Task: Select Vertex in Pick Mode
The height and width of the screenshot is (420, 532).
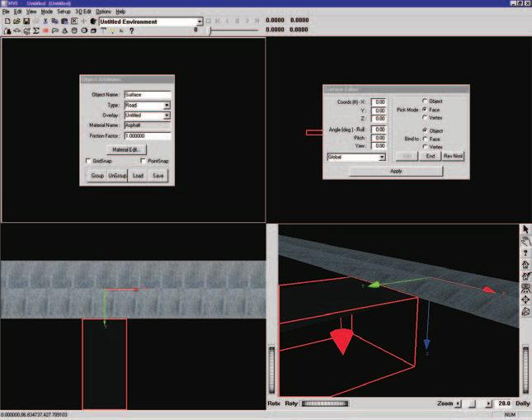Action: click(x=425, y=117)
